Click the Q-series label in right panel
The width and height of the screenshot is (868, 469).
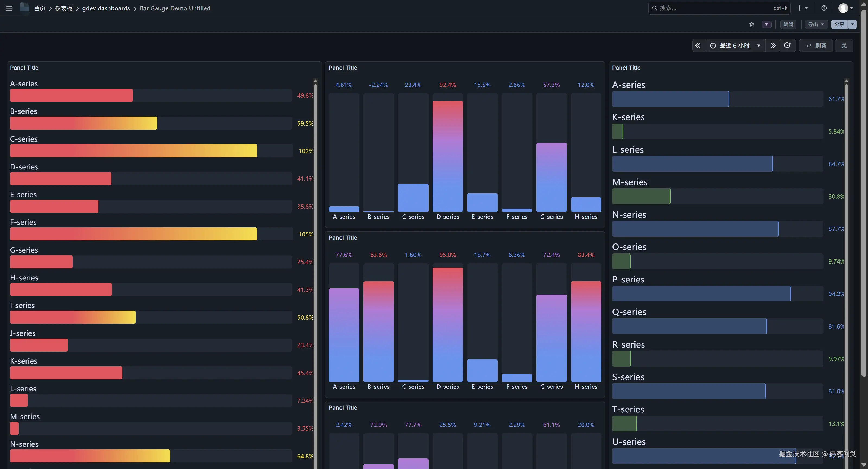629,312
